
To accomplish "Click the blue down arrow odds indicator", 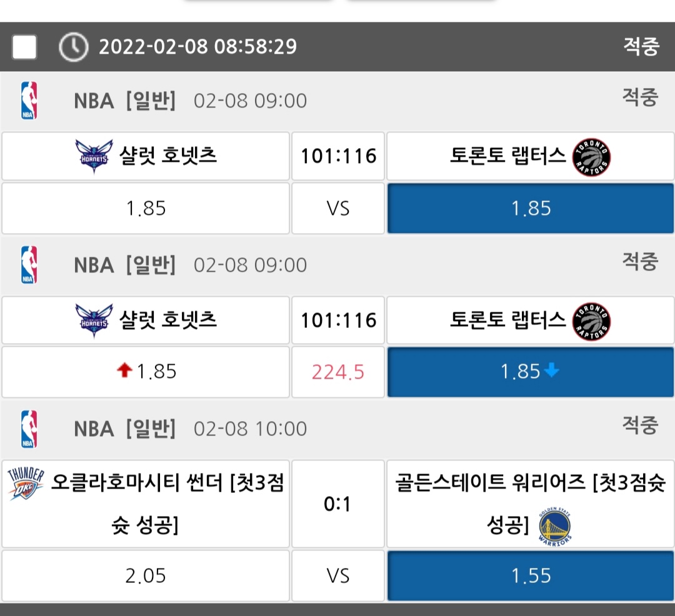I will [551, 371].
